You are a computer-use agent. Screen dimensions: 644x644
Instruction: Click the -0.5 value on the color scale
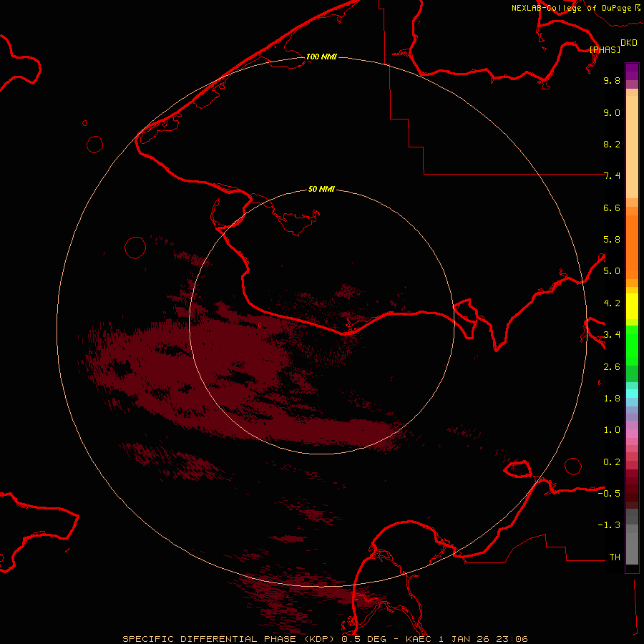click(x=609, y=494)
